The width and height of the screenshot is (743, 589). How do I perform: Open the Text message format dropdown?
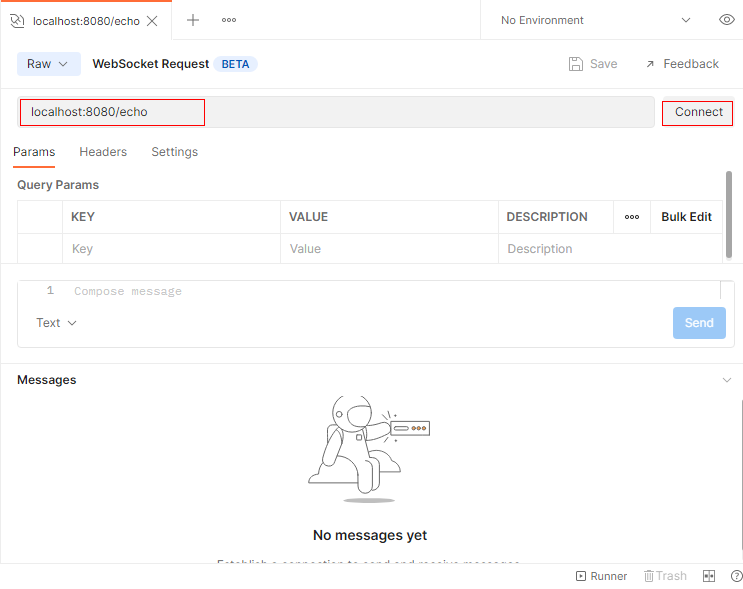tap(56, 323)
